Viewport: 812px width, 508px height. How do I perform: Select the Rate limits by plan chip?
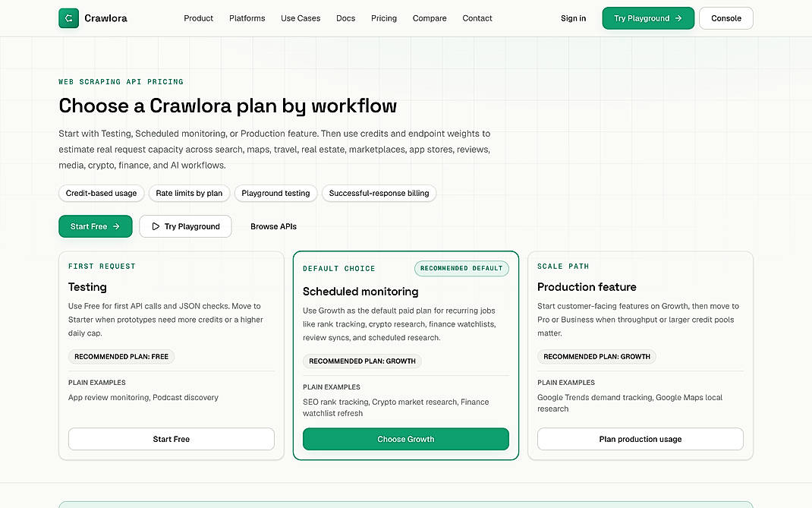[189, 194]
